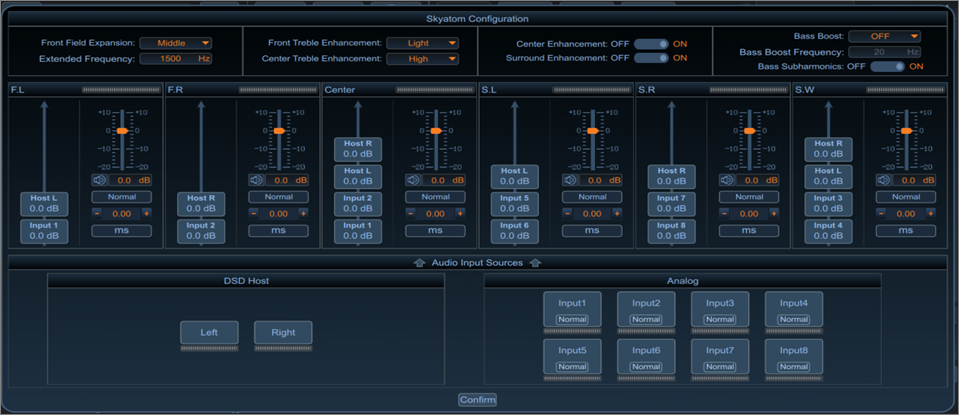Decrease S.R delay with minus icon
This screenshot has width=959, height=415.
pos(724,214)
